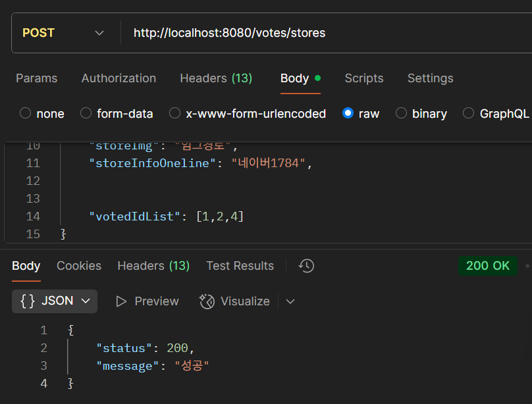532x404 pixels.
Task: Click the 200 value in response JSON
Action: pos(177,348)
